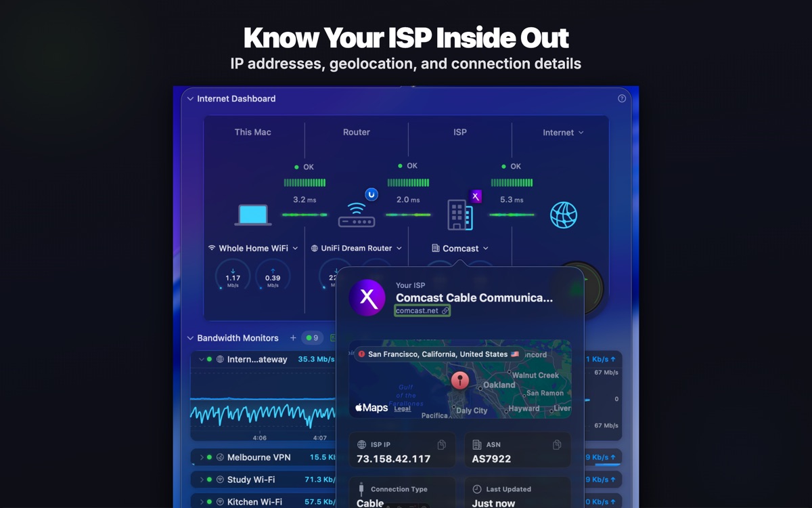Click the download gauge showing 1.17 Mb/s

point(233,276)
